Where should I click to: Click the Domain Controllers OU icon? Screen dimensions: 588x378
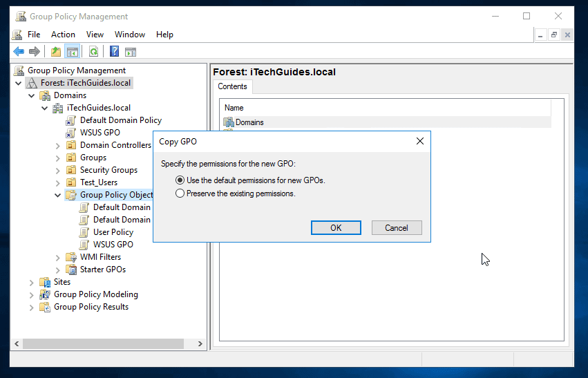(x=71, y=145)
